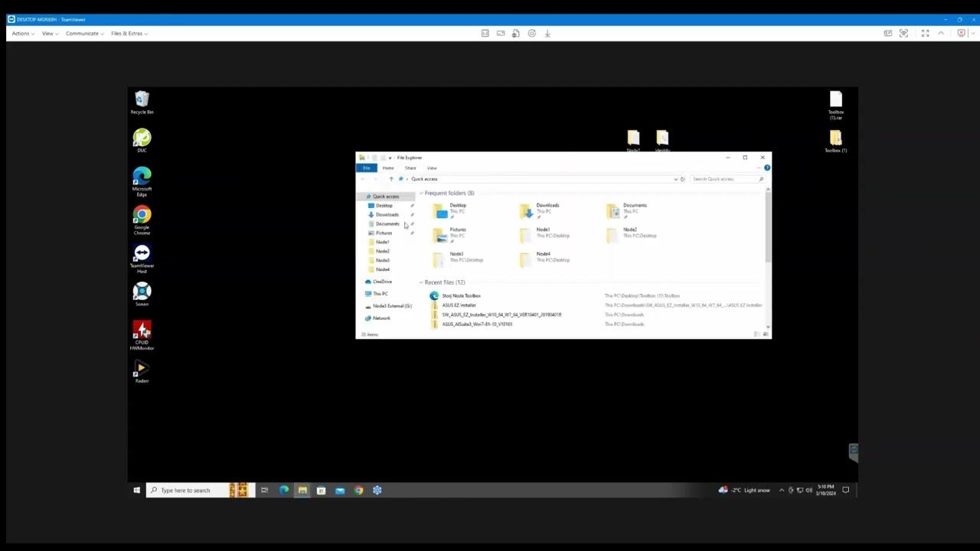Select Pictures in the navigation pane
The width and height of the screenshot is (980, 551).
pos(384,233)
